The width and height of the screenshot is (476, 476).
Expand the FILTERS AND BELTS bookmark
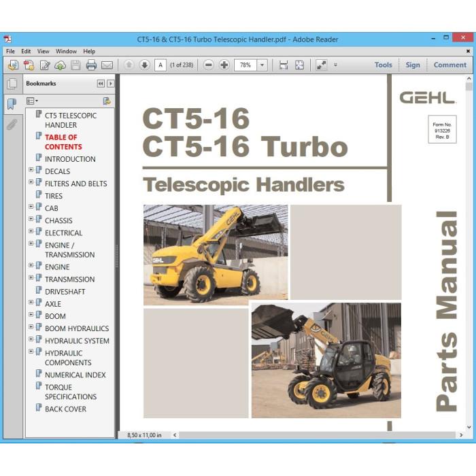tap(31, 182)
